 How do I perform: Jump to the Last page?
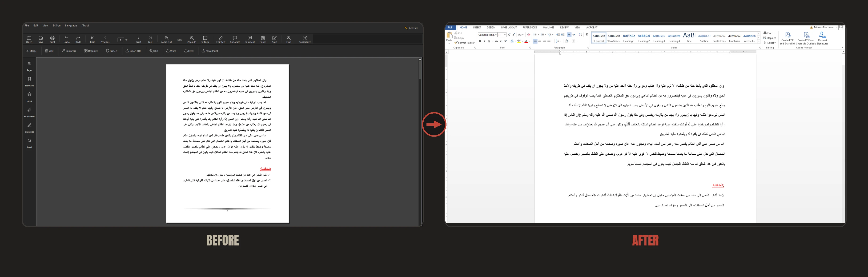click(150, 40)
